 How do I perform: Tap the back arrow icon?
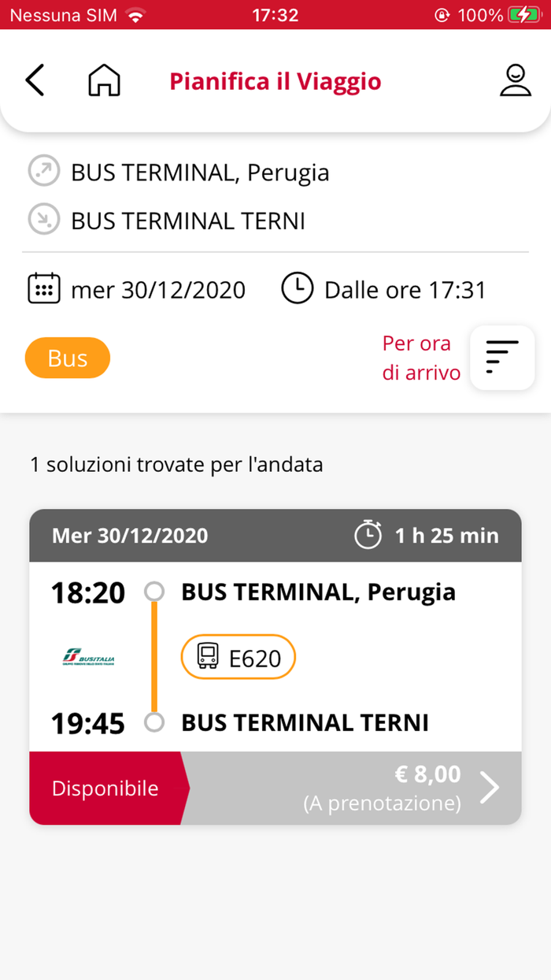(35, 80)
